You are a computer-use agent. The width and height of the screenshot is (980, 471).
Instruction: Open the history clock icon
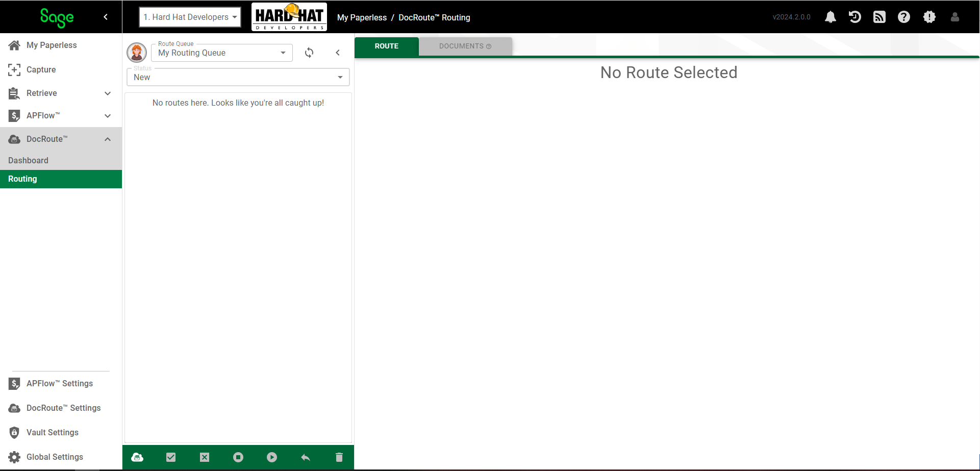click(855, 17)
